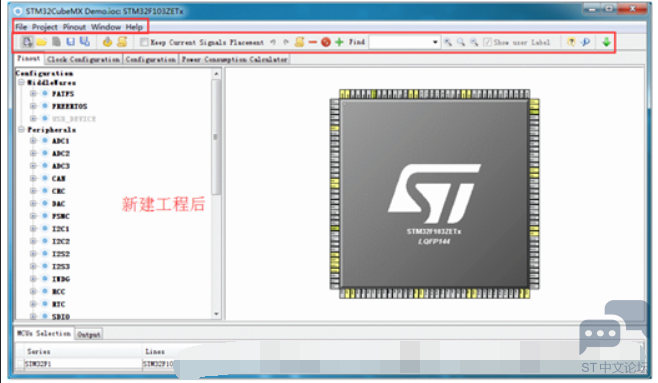This screenshot has width=658, height=383.
Task: Open the Power Consumption Calculator tab
Action: [x=235, y=59]
